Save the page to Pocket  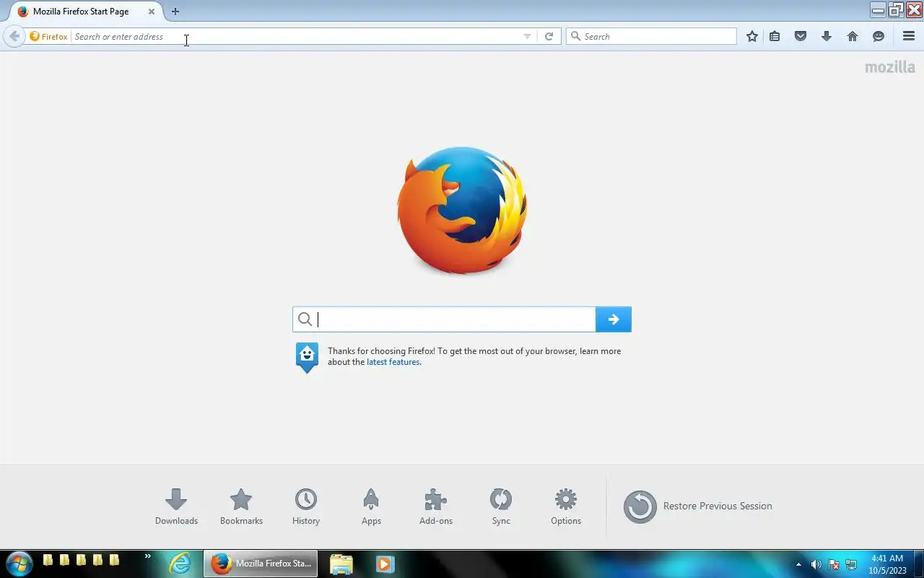[801, 36]
